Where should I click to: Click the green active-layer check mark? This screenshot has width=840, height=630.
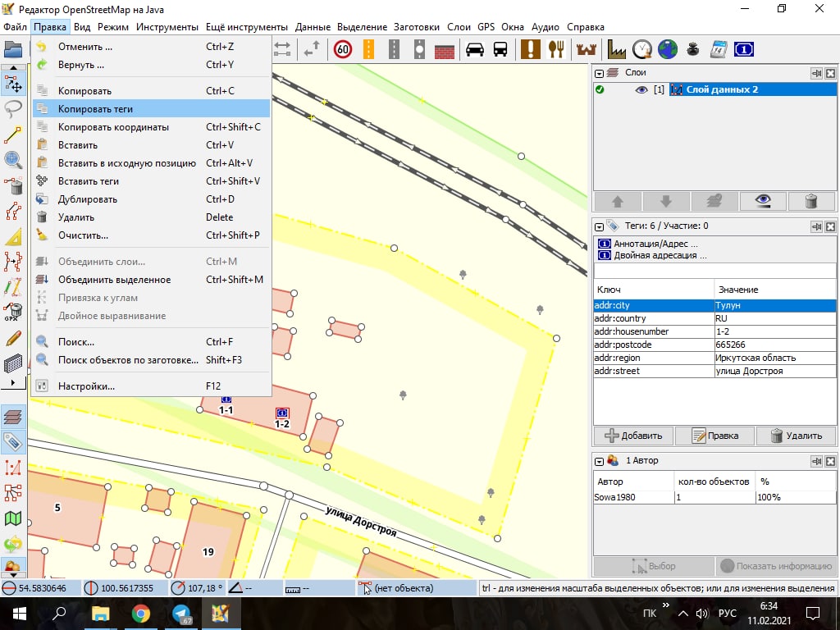click(600, 89)
